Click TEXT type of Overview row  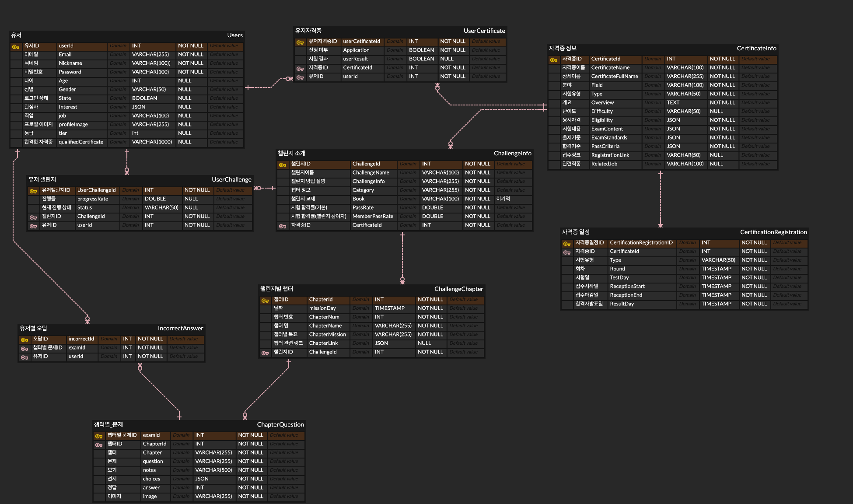click(673, 102)
